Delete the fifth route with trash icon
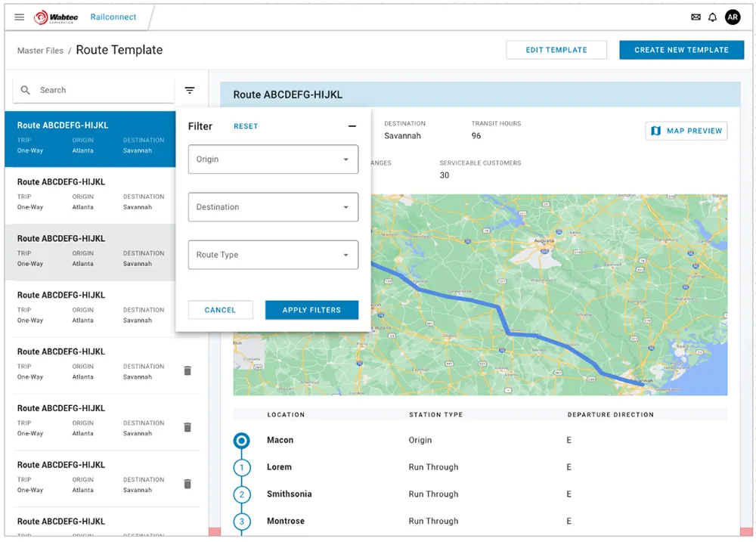 click(x=187, y=371)
